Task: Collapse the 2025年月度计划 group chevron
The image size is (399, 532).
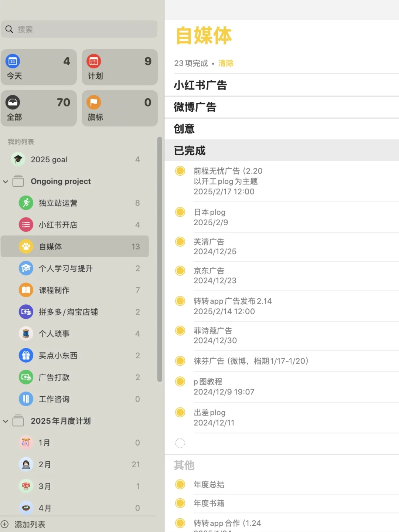Action: click(6, 421)
